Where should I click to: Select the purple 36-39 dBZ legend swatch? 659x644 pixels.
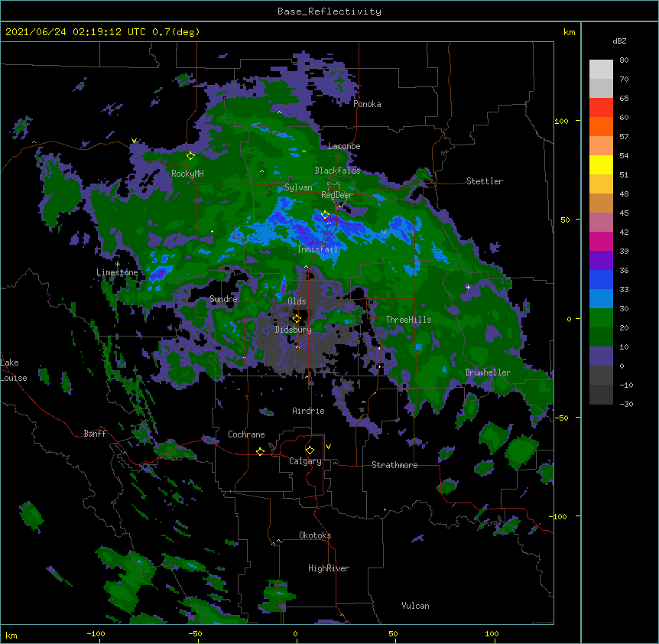point(601,261)
